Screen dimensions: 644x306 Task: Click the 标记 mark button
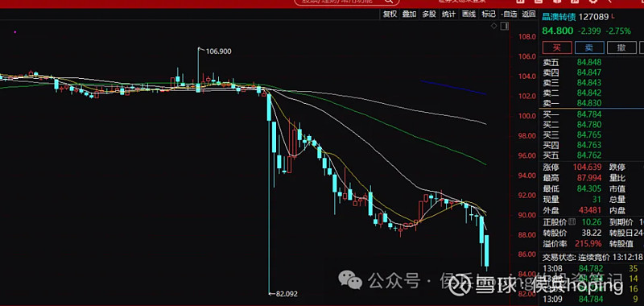(489, 14)
